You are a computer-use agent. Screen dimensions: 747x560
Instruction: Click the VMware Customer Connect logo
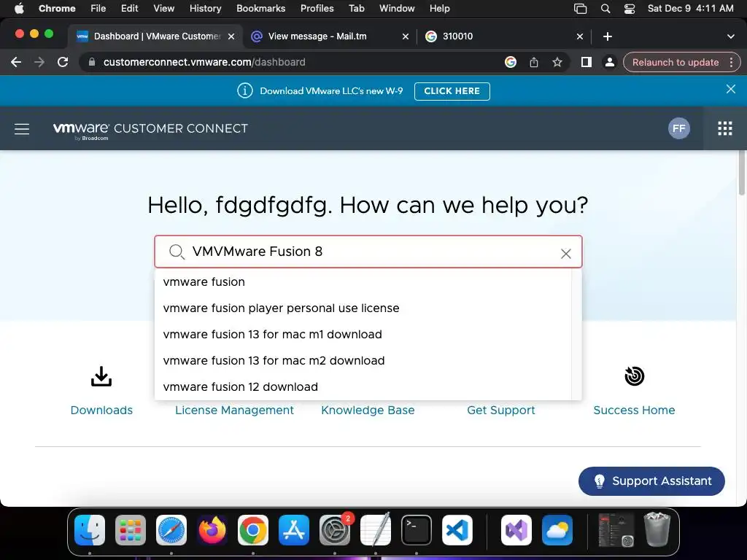tap(150, 130)
